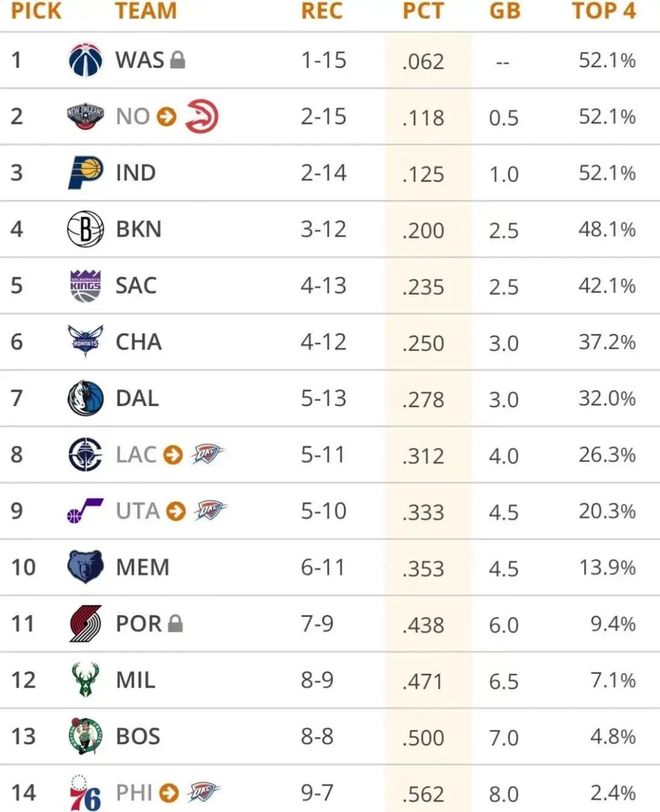660x812 pixels.
Task: Sort by the PCT column header
Action: 423,12
